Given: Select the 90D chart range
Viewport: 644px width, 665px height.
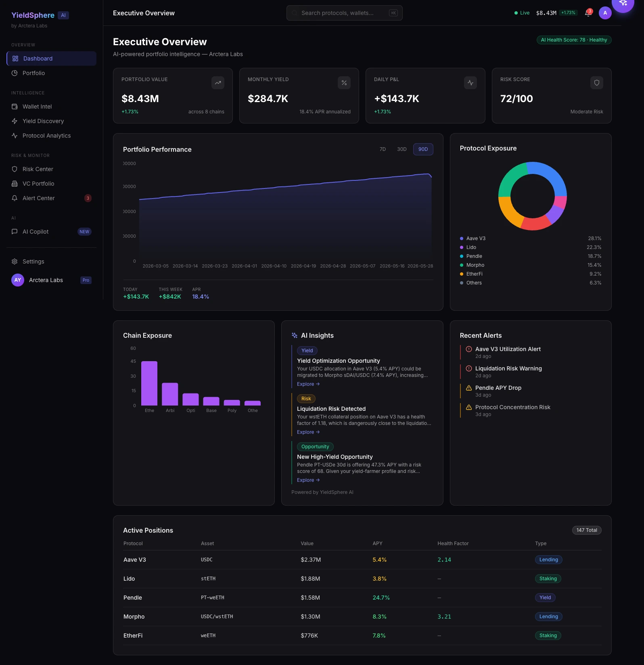Looking at the screenshot, I should (x=423, y=149).
